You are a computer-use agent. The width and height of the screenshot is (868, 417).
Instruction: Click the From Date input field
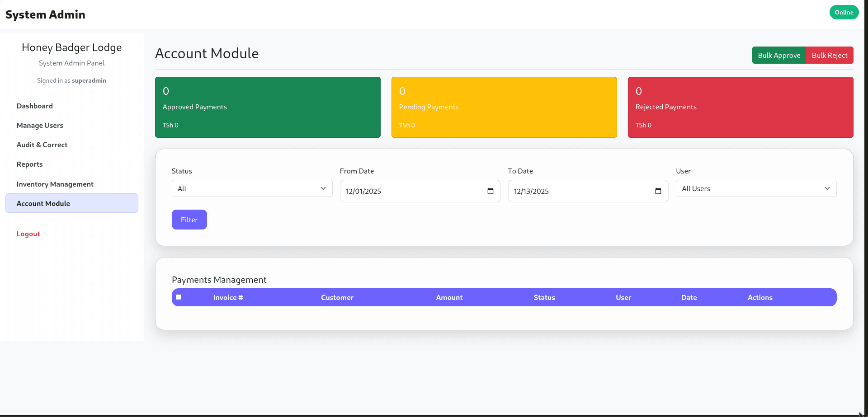pyautogui.click(x=407, y=191)
